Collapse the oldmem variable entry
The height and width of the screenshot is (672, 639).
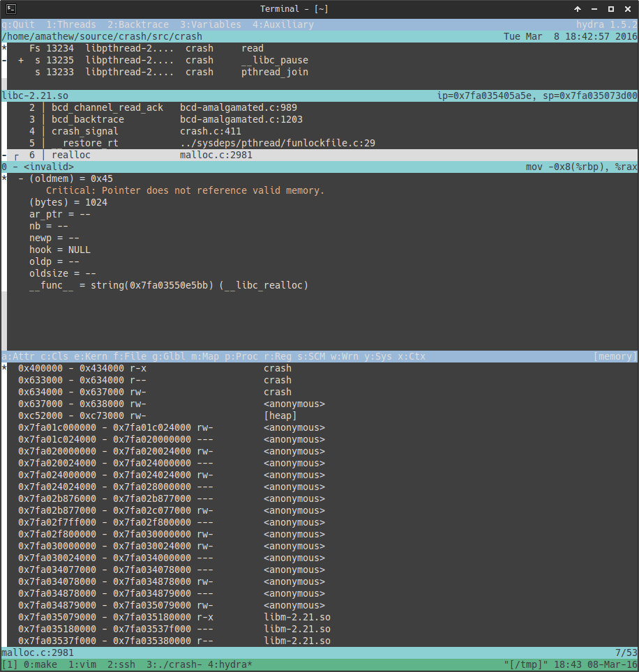pos(21,178)
